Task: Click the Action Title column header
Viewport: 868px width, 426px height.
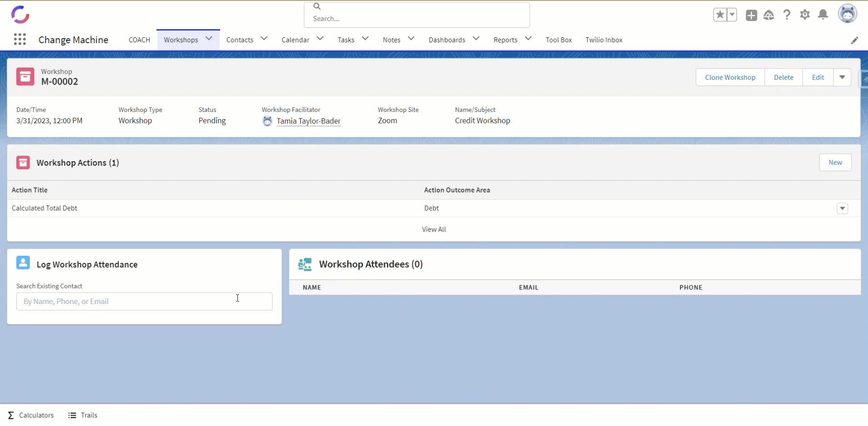Action: point(30,190)
